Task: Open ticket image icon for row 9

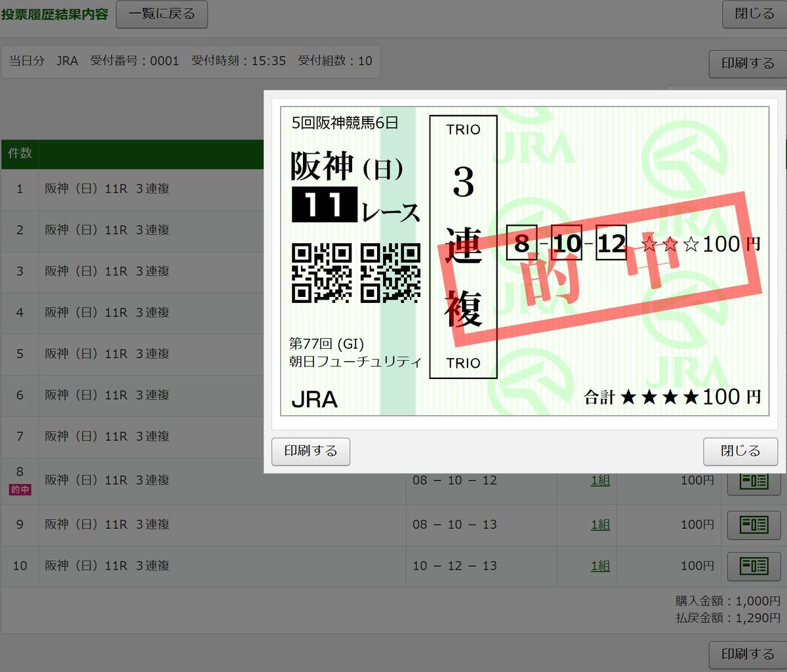Action: (x=754, y=524)
